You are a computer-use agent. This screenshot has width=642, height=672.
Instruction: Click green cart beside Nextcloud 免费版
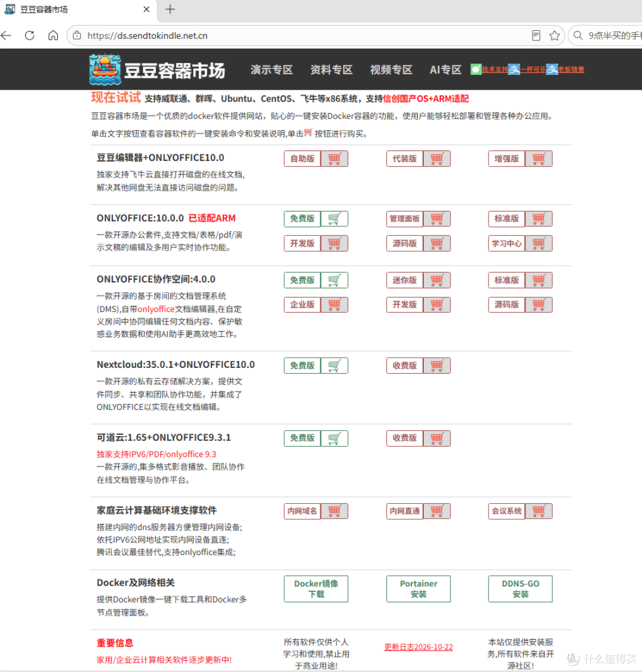tap(334, 365)
